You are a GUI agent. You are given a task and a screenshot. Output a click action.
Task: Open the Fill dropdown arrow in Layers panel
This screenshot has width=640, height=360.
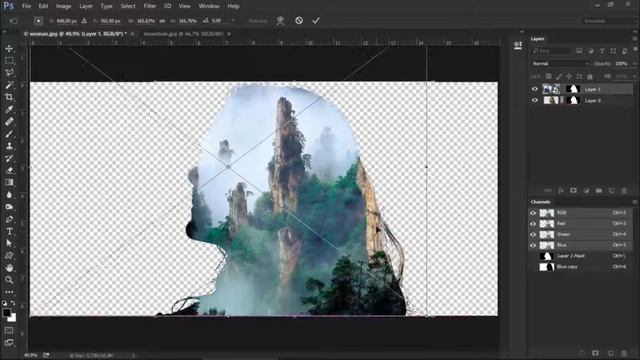634,76
